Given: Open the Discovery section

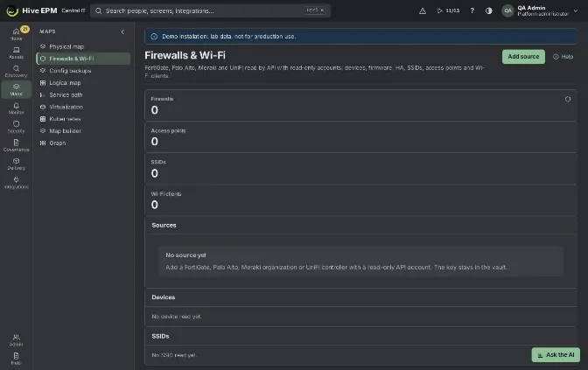Looking at the screenshot, I should (x=16, y=71).
